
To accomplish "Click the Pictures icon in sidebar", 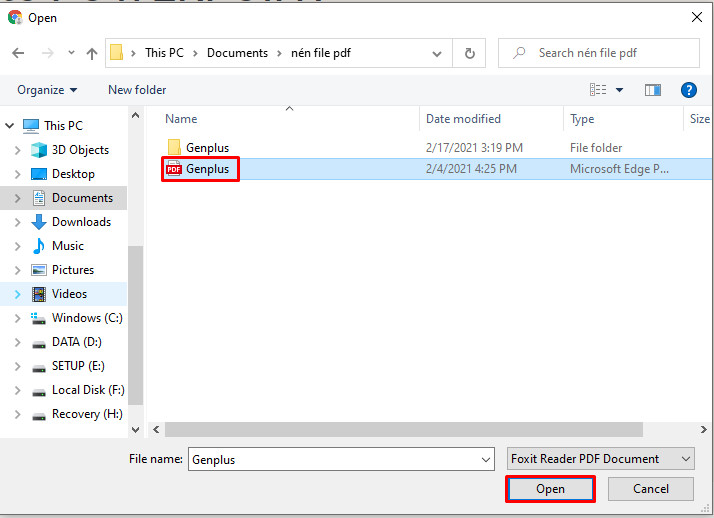I will click(x=39, y=270).
